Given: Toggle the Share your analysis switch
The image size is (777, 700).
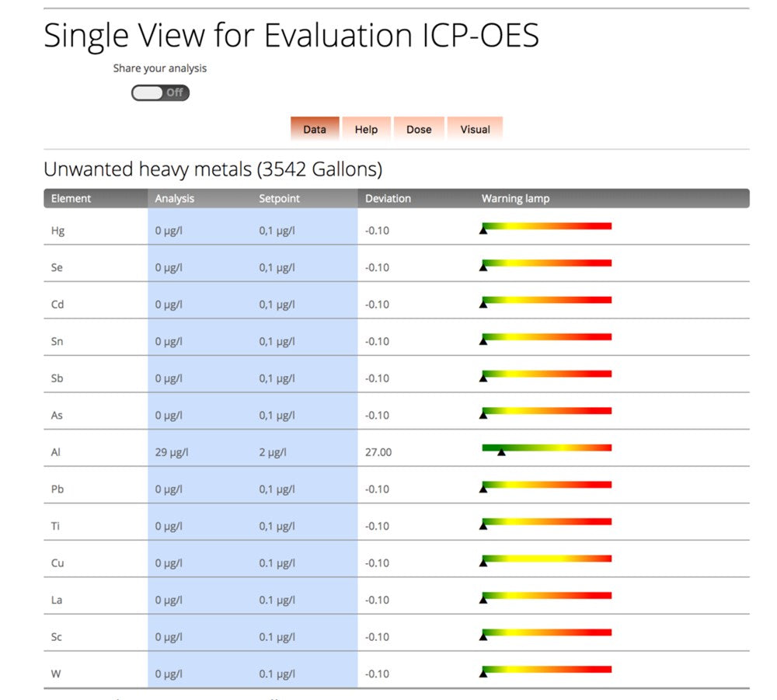Looking at the screenshot, I should coord(160,92).
